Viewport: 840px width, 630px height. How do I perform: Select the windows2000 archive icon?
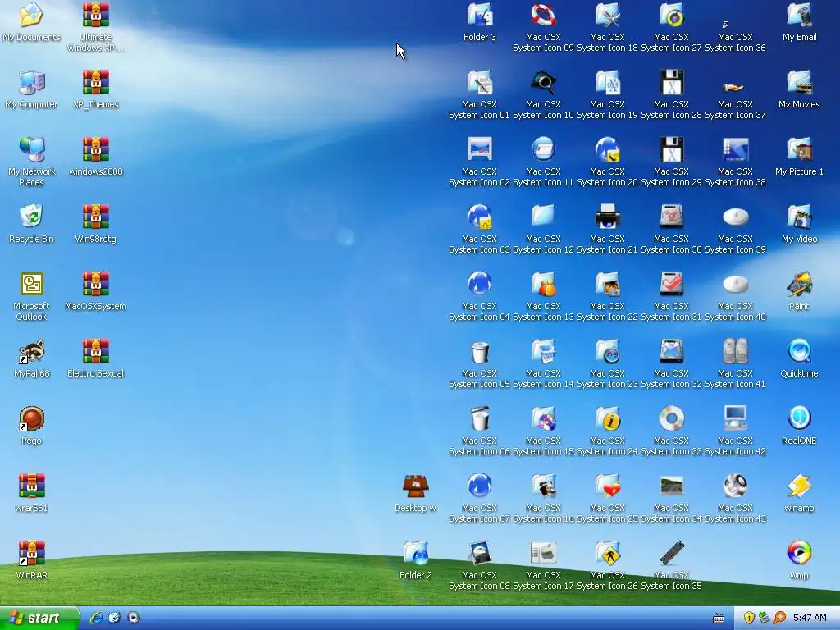click(x=95, y=149)
